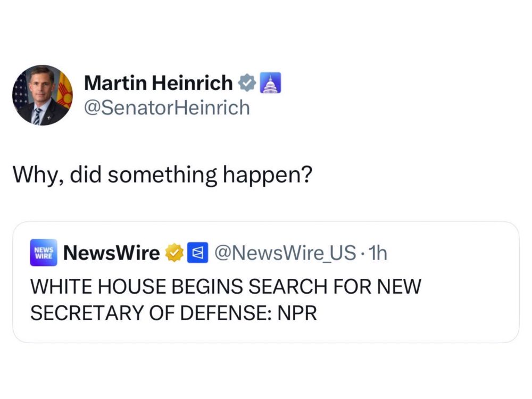Click the blue automated label icon next to NewsWire

[196, 253]
